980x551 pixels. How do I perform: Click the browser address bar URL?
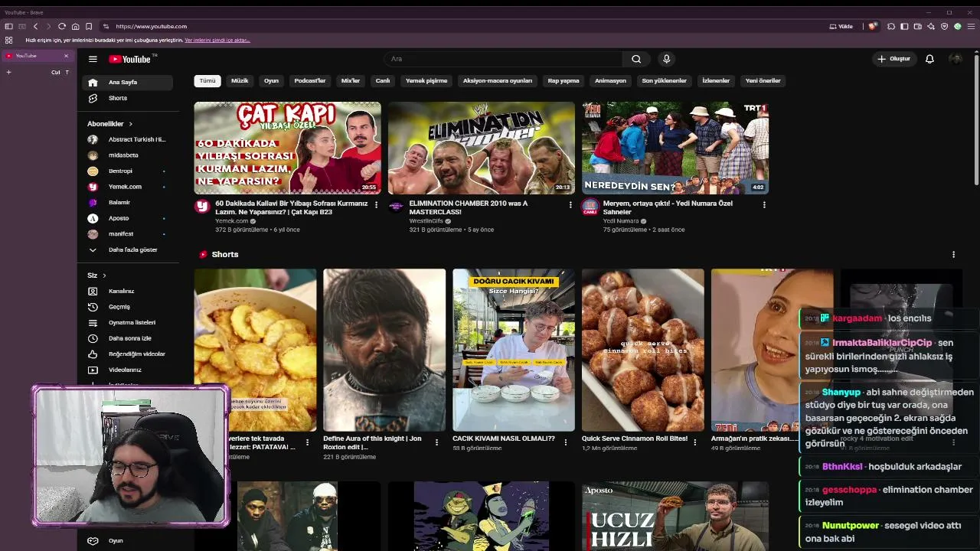pos(152,26)
